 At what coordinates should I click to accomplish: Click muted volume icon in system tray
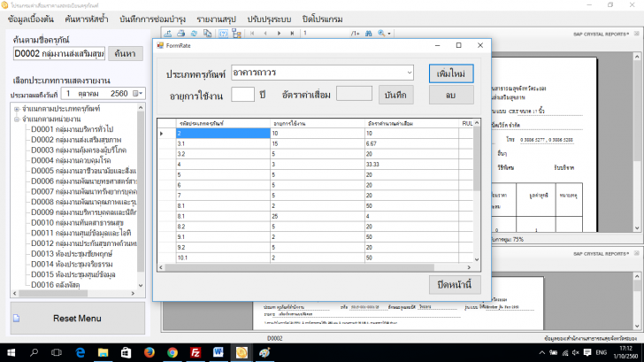pyautogui.click(x=576, y=352)
